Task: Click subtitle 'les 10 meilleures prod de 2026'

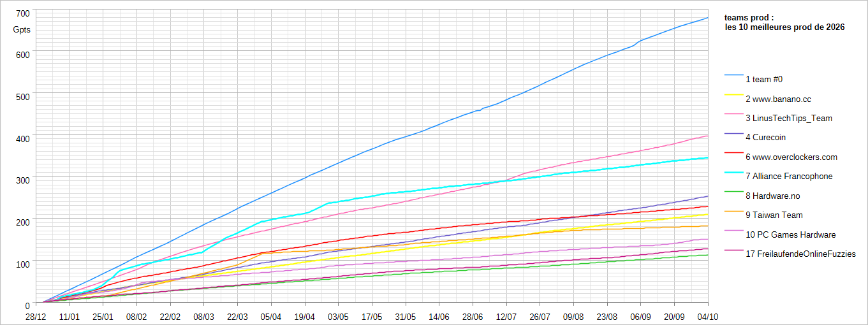Action: click(x=784, y=27)
